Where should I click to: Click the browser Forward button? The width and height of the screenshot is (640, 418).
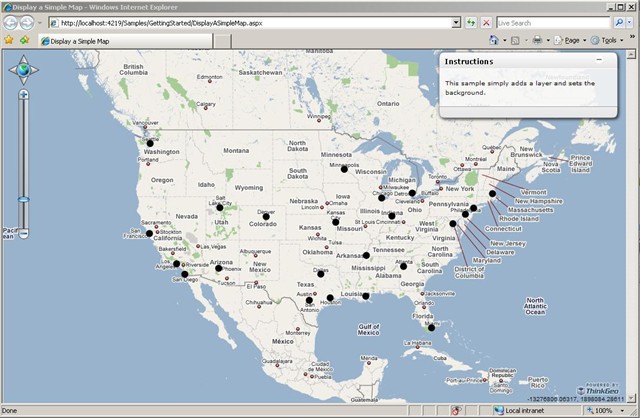(27, 23)
